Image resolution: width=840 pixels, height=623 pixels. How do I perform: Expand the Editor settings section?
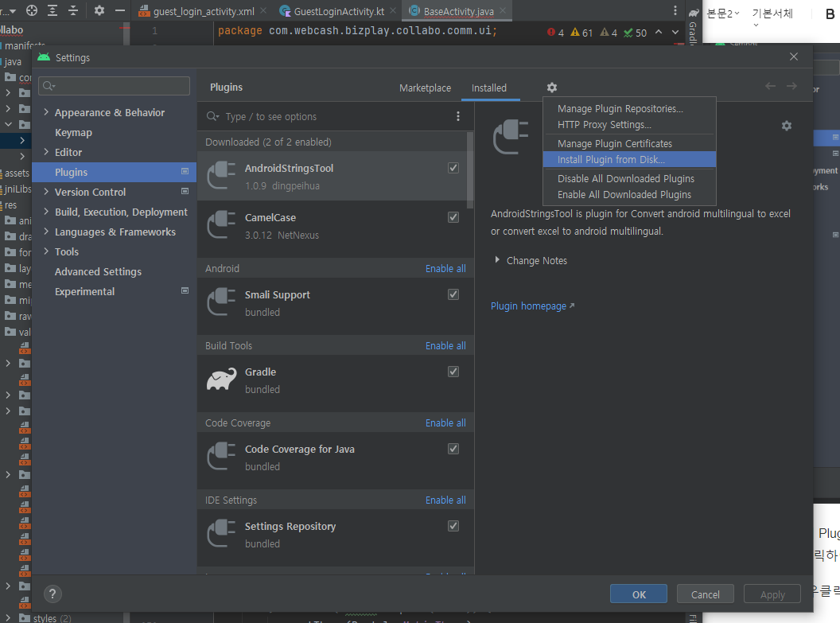[x=46, y=152]
